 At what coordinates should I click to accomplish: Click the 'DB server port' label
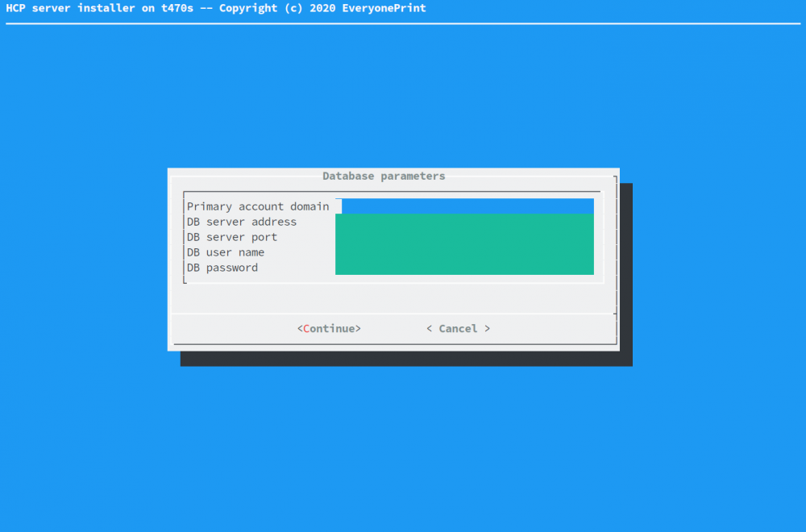pos(232,237)
